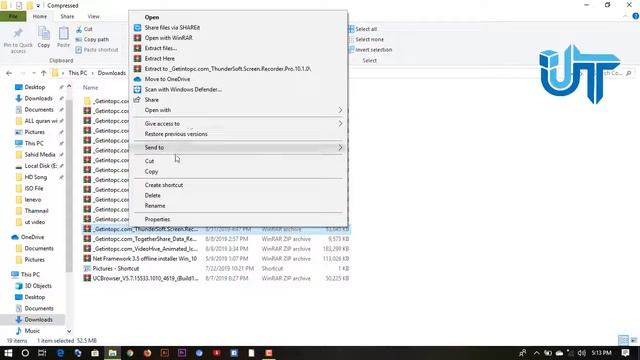Select the UCBrowser zip file row

(216, 278)
